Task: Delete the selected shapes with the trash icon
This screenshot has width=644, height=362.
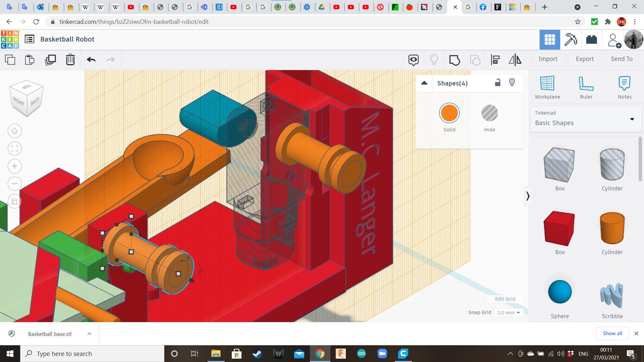Action: point(70,60)
